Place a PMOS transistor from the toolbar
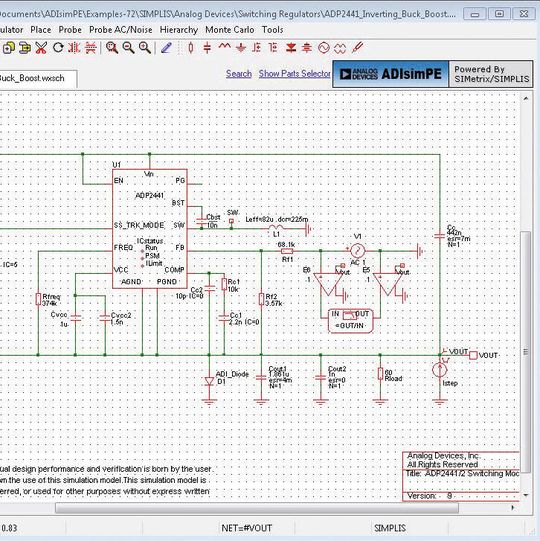540x541 pixels. (273, 48)
